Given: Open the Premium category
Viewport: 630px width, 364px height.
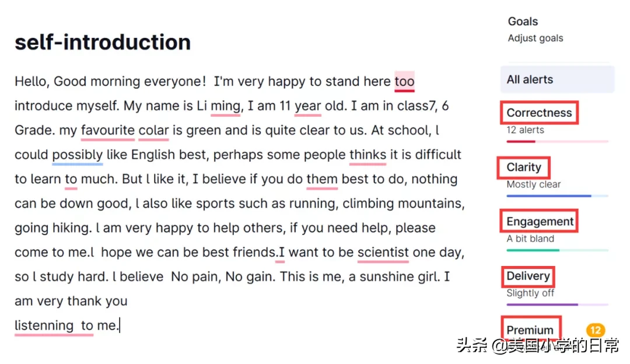Looking at the screenshot, I should pos(530,330).
